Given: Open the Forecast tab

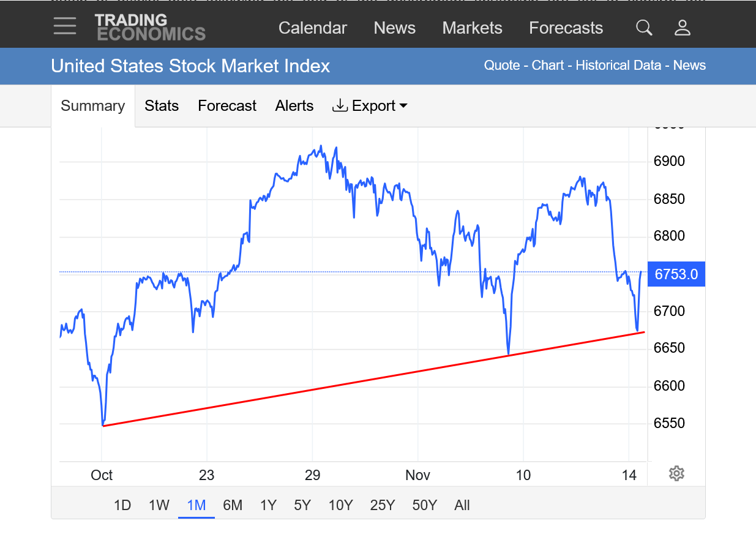Looking at the screenshot, I should pyautogui.click(x=227, y=106).
